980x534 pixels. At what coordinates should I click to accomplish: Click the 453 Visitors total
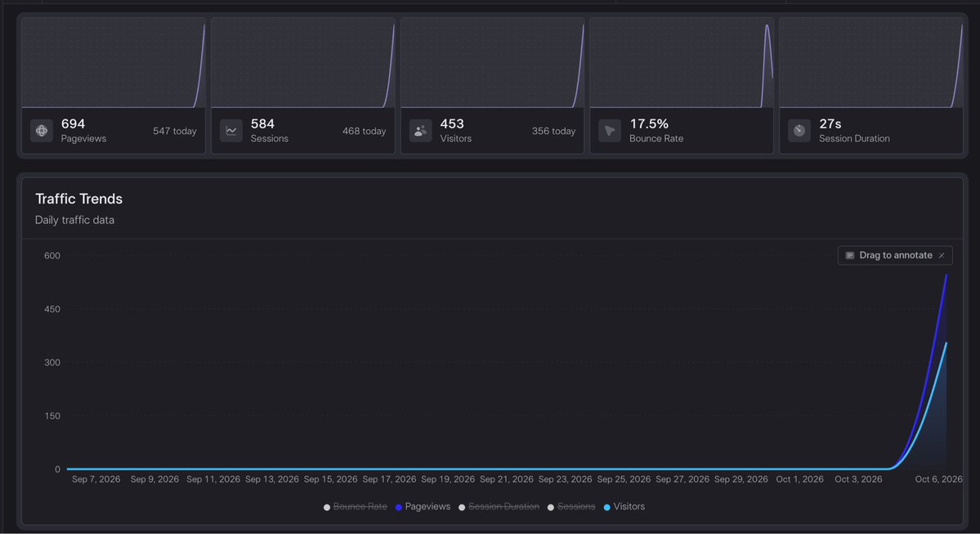(452, 123)
